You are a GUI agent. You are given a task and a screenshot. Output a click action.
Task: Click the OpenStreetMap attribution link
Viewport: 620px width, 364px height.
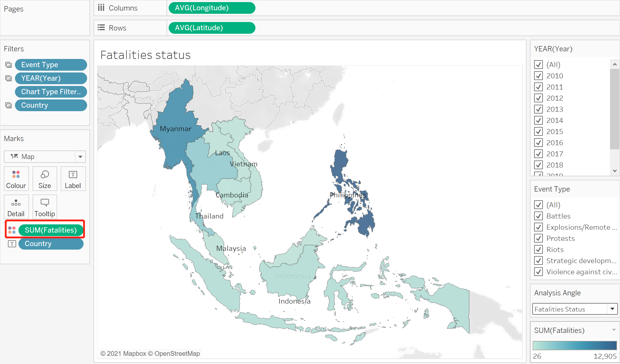tap(177, 353)
